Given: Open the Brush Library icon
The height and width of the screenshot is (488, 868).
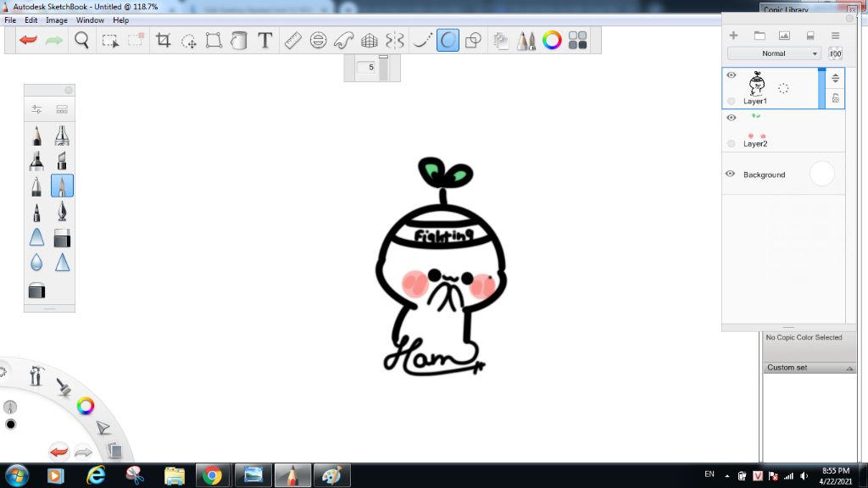Looking at the screenshot, I should pyautogui.click(x=62, y=109).
